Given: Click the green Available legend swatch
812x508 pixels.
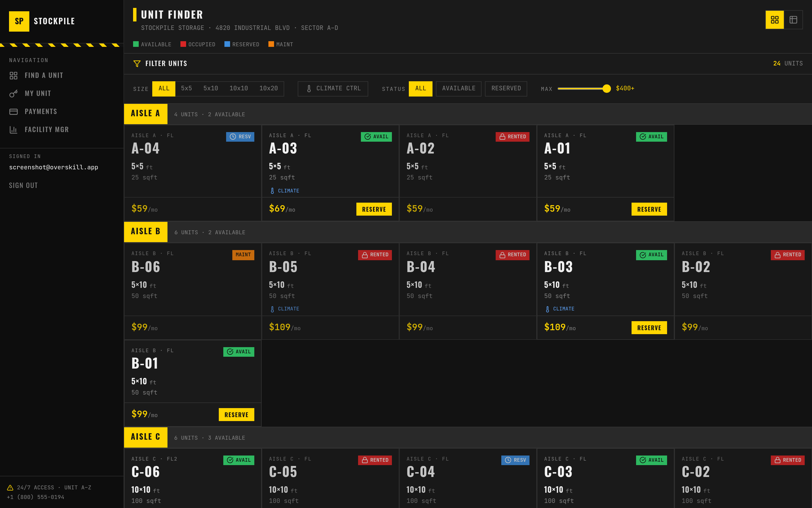Looking at the screenshot, I should 136,44.
